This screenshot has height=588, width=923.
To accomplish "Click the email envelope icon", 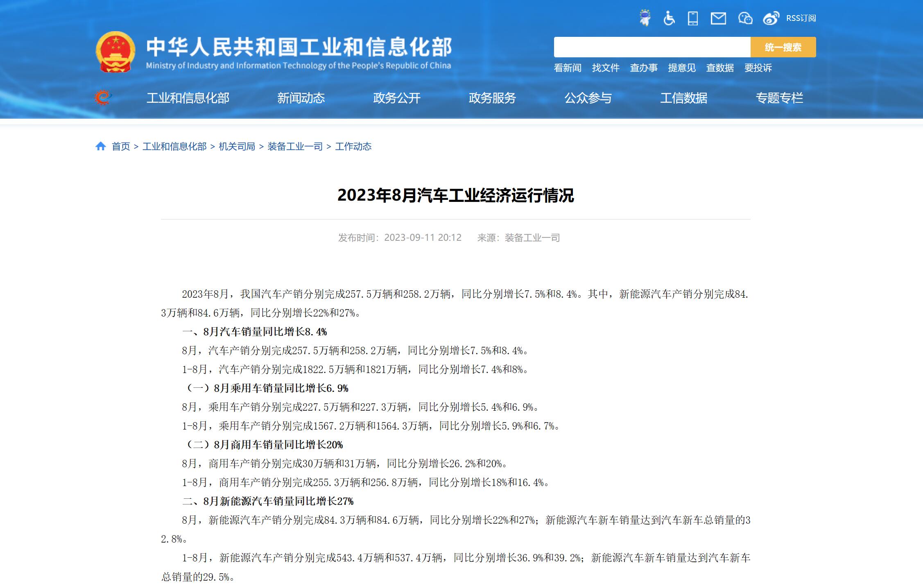I will pyautogui.click(x=718, y=18).
